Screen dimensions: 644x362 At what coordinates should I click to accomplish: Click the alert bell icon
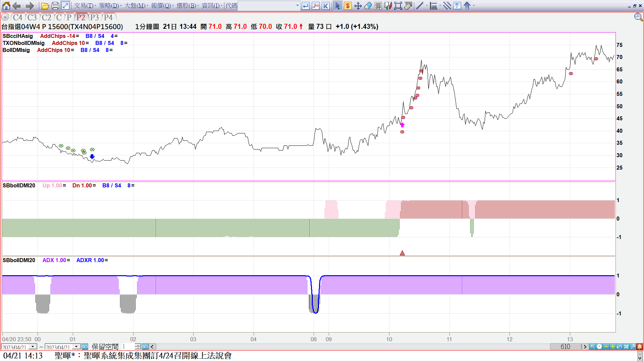coord(640,347)
